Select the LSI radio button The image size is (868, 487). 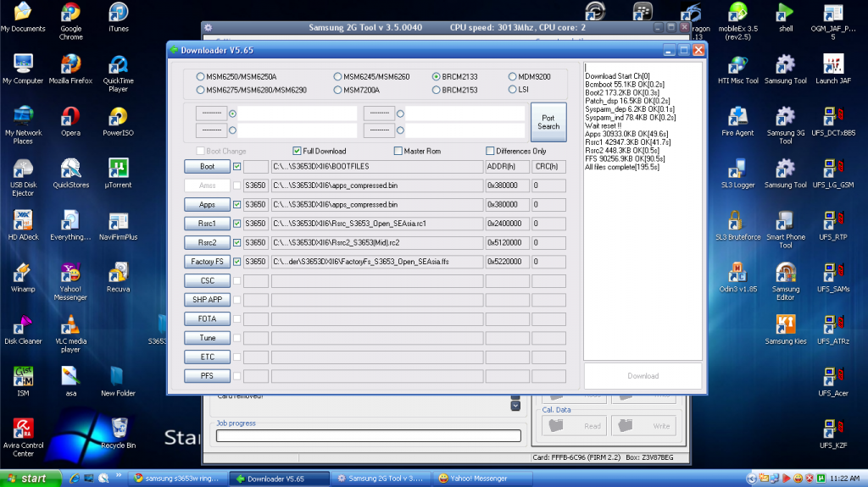point(512,89)
